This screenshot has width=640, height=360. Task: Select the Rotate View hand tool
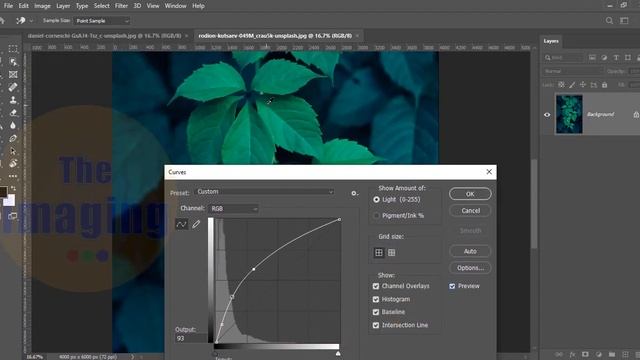(13, 164)
